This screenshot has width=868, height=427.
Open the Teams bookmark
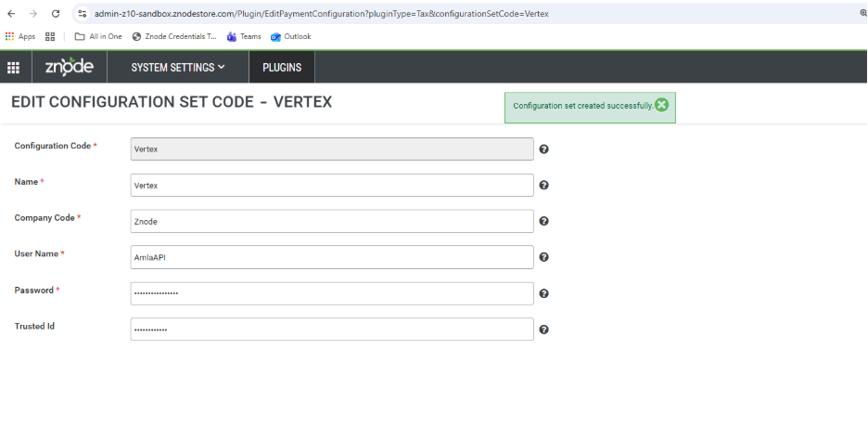coord(244,36)
